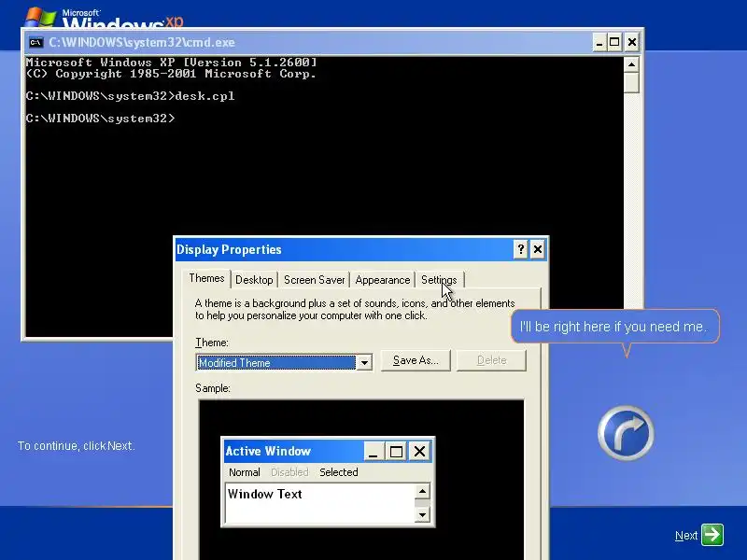Click the "Theme:" label
The image size is (747, 560).
212,343
